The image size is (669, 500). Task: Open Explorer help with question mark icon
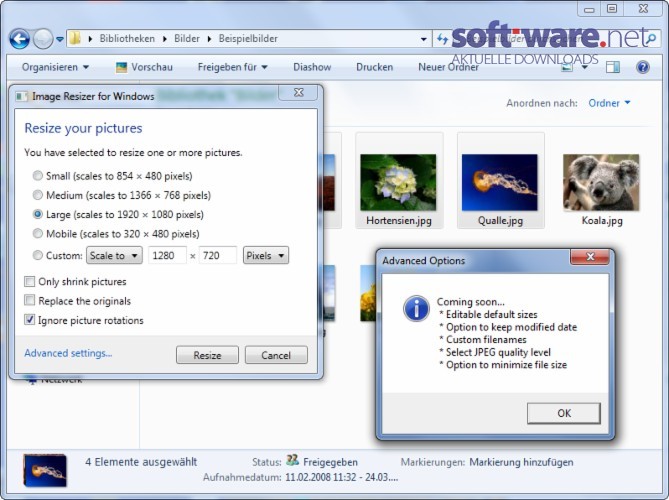tap(643, 67)
